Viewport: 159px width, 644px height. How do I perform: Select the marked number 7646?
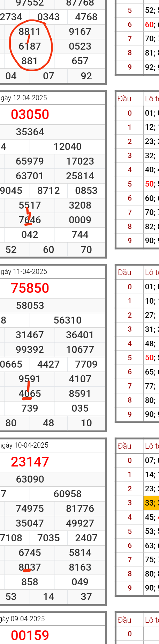pyautogui.click(x=30, y=220)
